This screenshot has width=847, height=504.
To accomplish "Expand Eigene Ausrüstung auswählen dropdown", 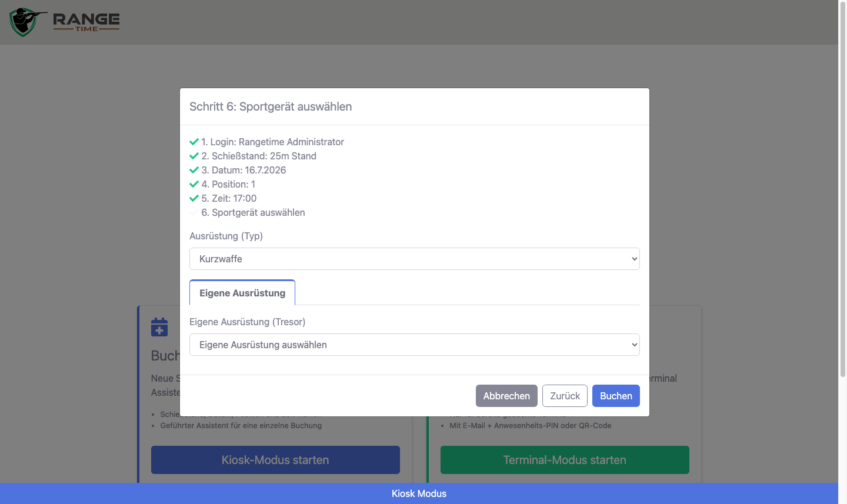I will pyautogui.click(x=415, y=345).
